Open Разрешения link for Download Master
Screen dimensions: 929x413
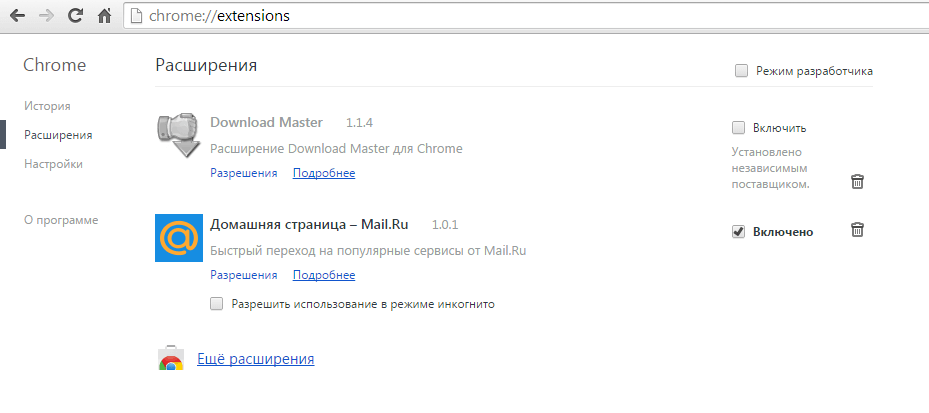243,173
